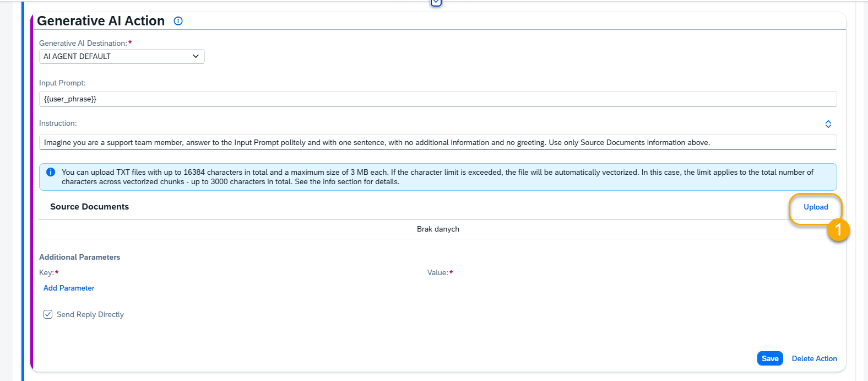Click the 'Brak danych' text in Source Documents
The height and width of the screenshot is (381, 868).
438,229
